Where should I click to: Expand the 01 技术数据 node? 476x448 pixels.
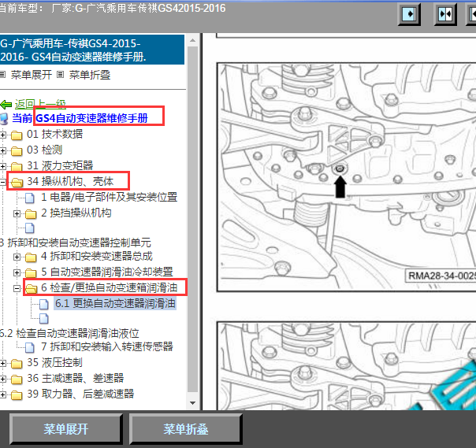point(2,135)
